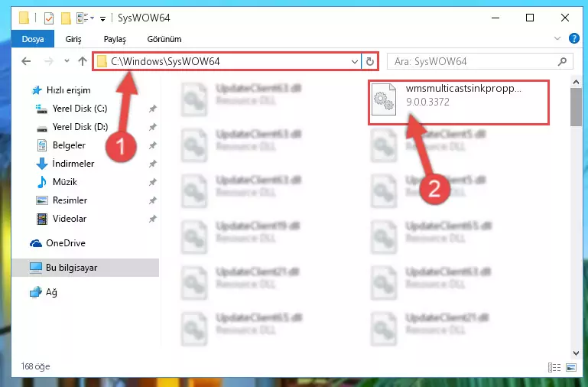Viewport: 588px width, 387px height.
Task: Select the wmsmulticastsinkpropp... file
Action: [459, 102]
